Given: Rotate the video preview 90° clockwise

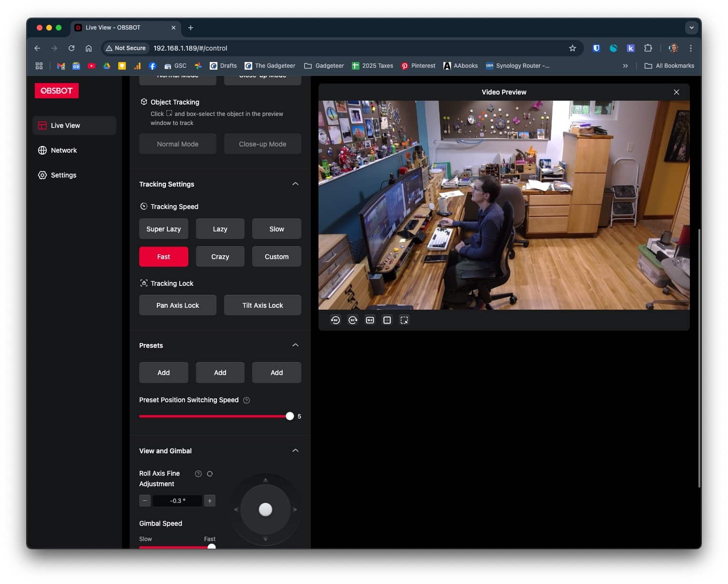Looking at the screenshot, I should tap(353, 320).
